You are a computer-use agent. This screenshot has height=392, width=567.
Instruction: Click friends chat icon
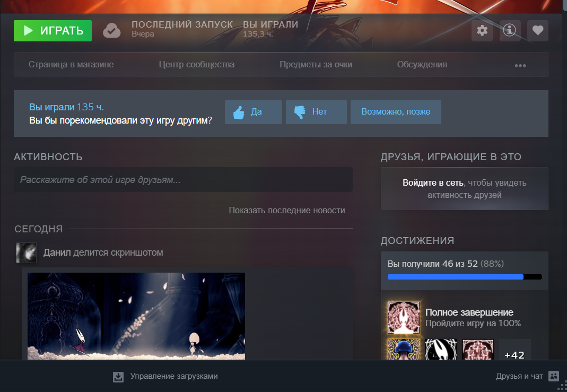[554, 376]
